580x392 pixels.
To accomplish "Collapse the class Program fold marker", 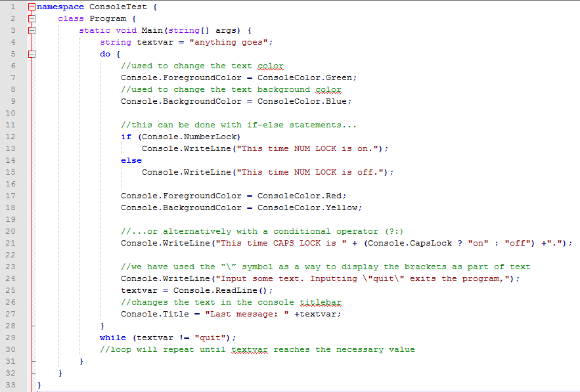I will 32,18.
